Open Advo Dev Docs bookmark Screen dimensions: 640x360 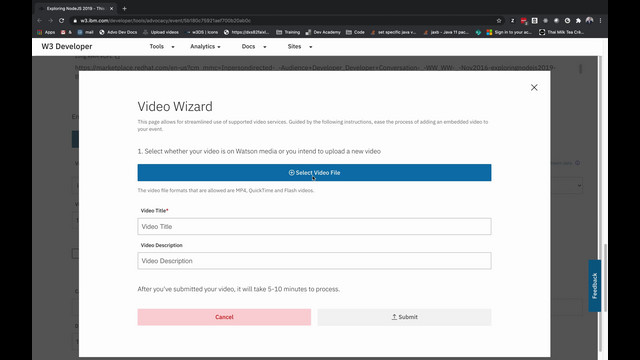(118, 32)
